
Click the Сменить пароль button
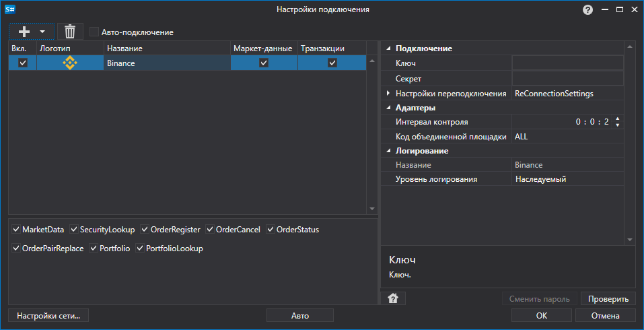coord(539,299)
